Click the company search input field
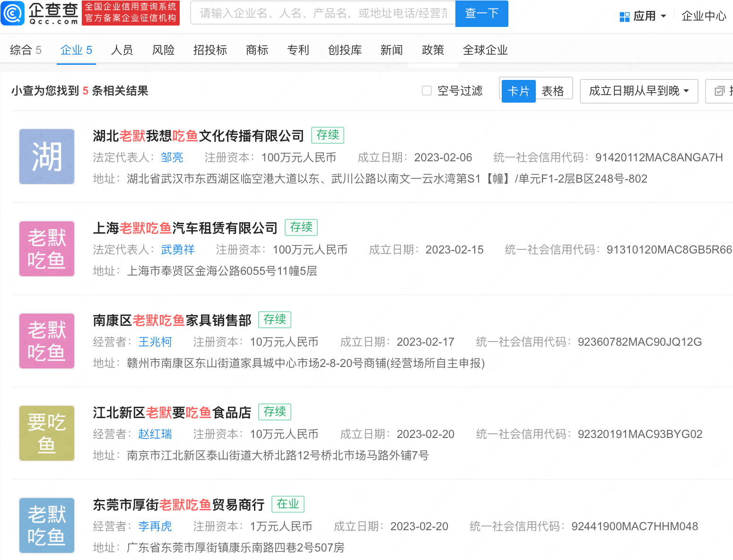The width and height of the screenshot is (733, 560). tap(323, 13)
